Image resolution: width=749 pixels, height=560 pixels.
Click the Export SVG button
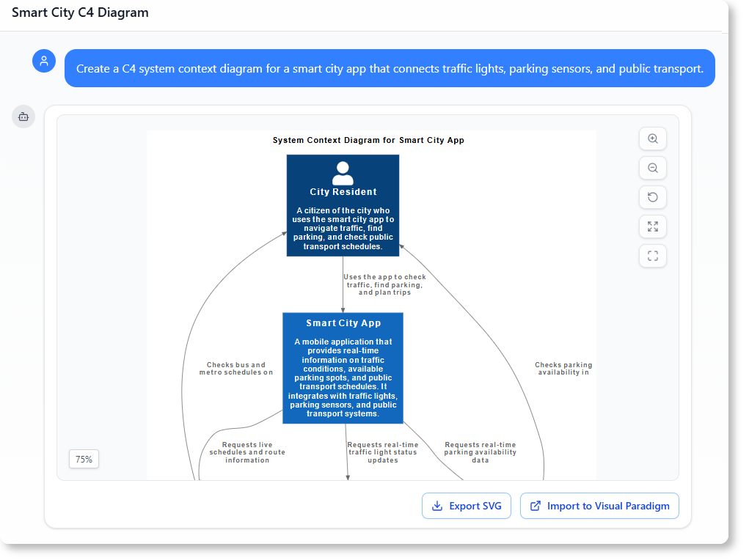[466, 506]
